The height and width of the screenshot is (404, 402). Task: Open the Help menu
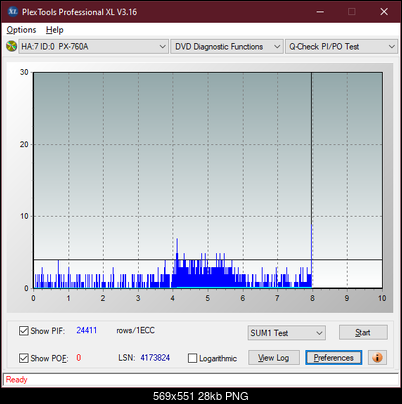54,30
